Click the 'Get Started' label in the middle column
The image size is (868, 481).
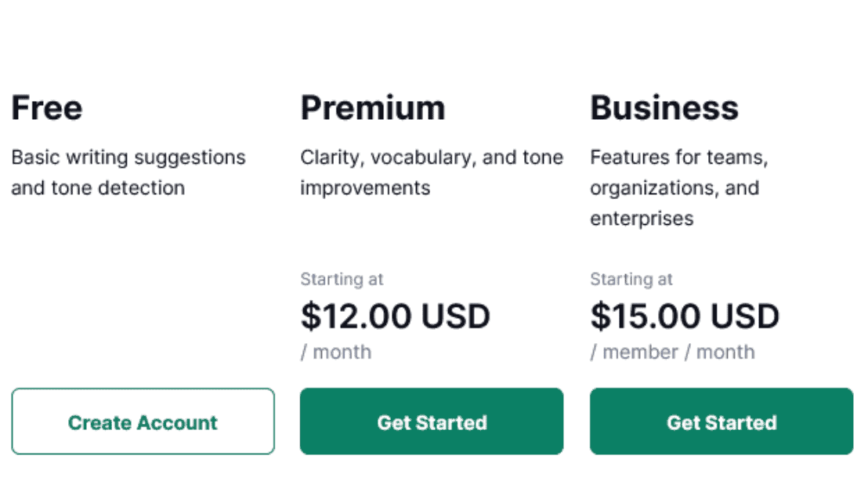coord(432,421)
